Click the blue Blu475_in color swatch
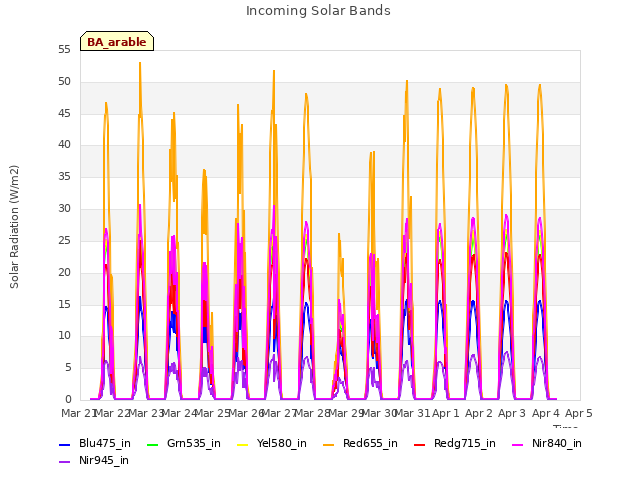This screenshot has height=480, width=640. [64, 444]
